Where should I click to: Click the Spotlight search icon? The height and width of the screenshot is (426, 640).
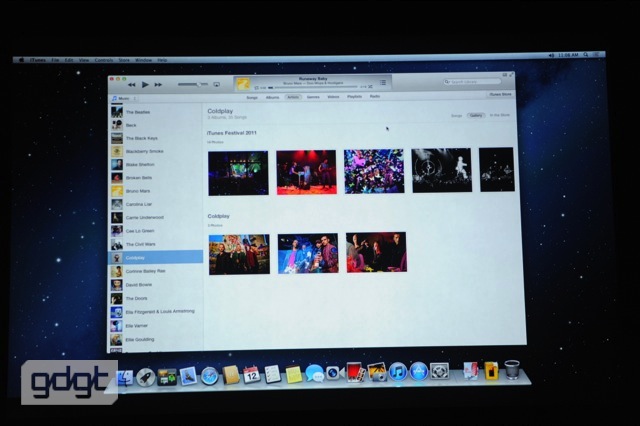pos(586,54)
